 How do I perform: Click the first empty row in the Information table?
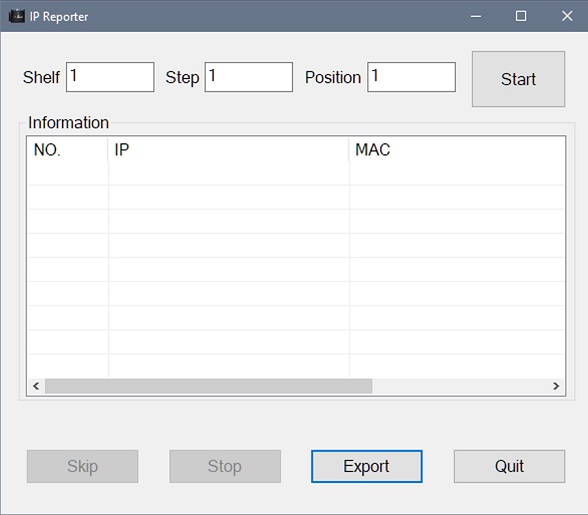(x=296, y=173)
